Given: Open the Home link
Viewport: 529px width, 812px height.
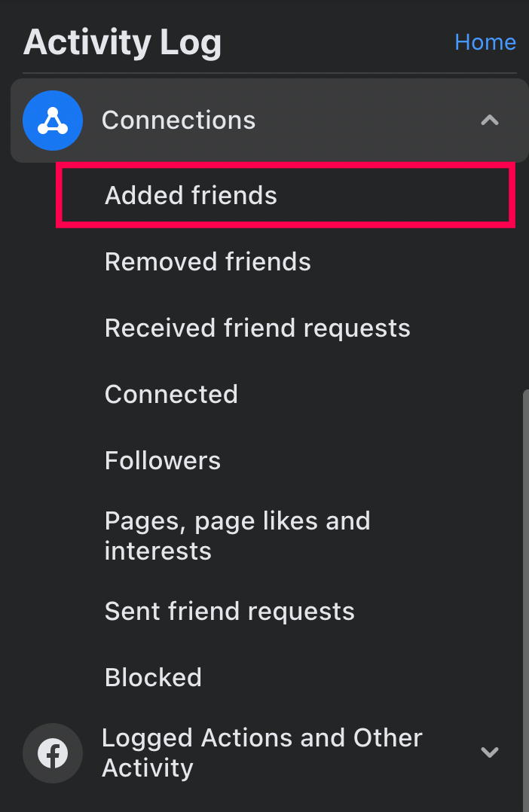Looking at the screenshot, I should point(485,42).
